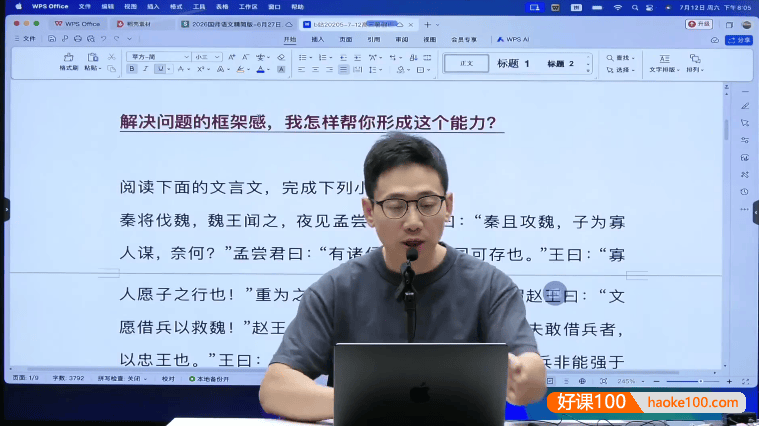Image resolution: width=759 pixels, height=426 pixels.
Task: Set paragraph to justify alignment
Action: coord(343,70)
